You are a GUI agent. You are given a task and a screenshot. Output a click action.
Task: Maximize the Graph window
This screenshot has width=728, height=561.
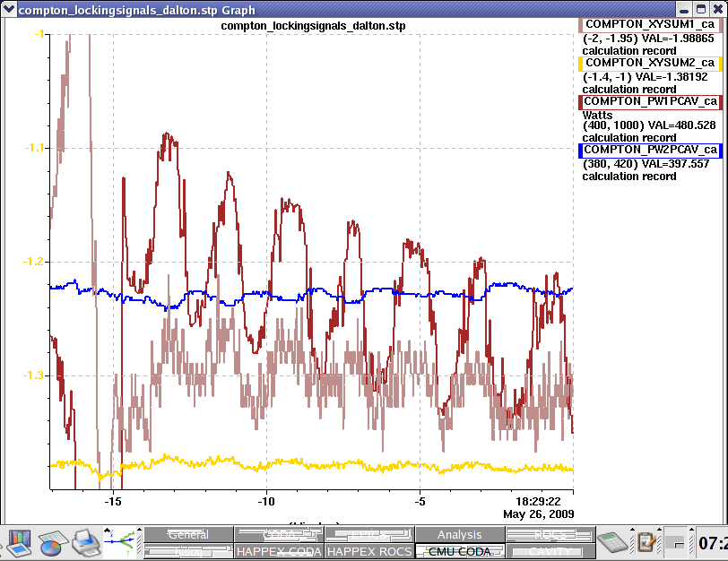coord(701,10)
